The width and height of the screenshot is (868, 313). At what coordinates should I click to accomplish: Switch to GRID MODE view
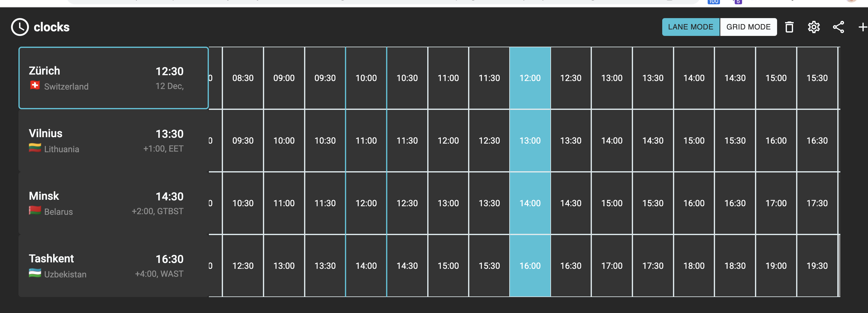pyautogui.click(x=749, y=27)
